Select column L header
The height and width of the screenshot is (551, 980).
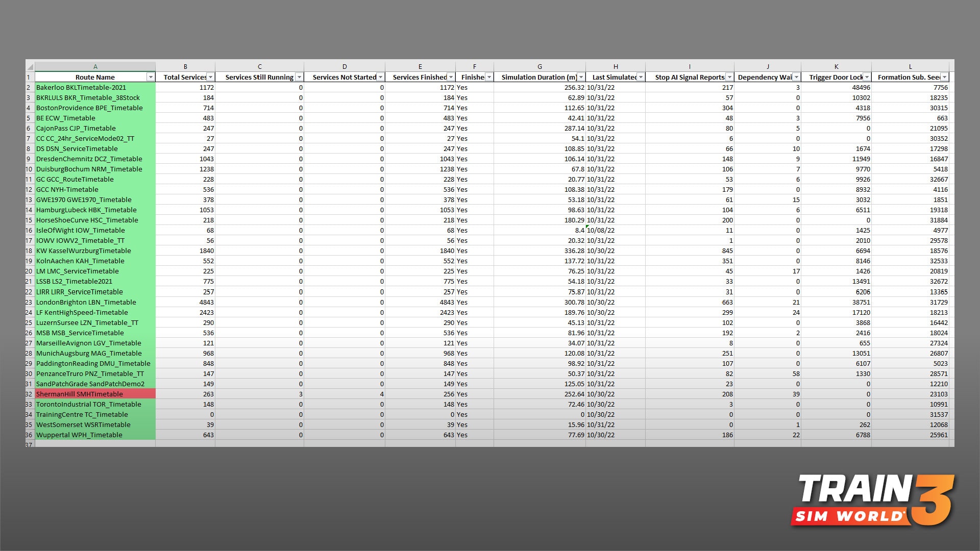[x=910, y=67]
